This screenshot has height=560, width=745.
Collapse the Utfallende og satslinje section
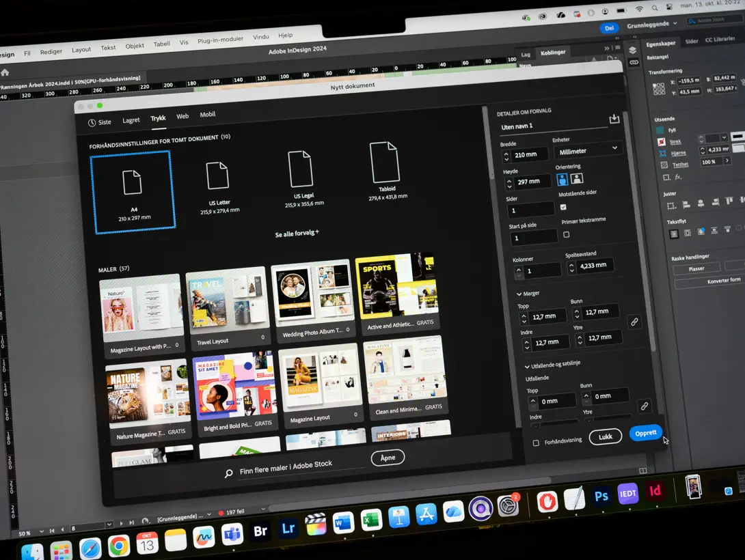527,366
